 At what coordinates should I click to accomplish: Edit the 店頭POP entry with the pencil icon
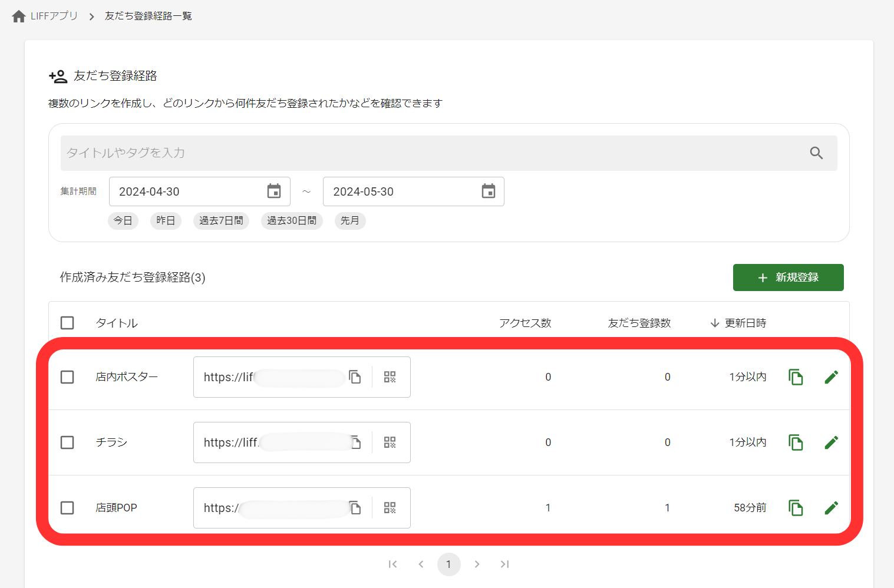(x=832, y=507)
